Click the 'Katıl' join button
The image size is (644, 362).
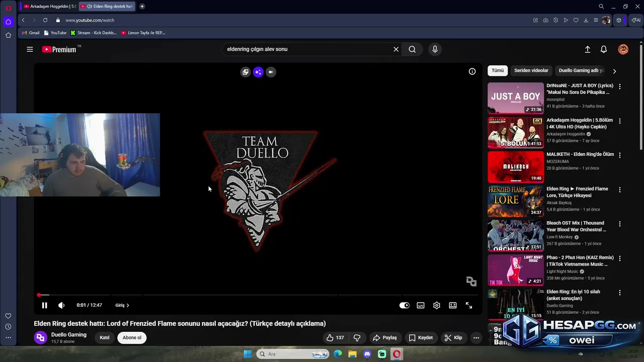pos(105,338)
